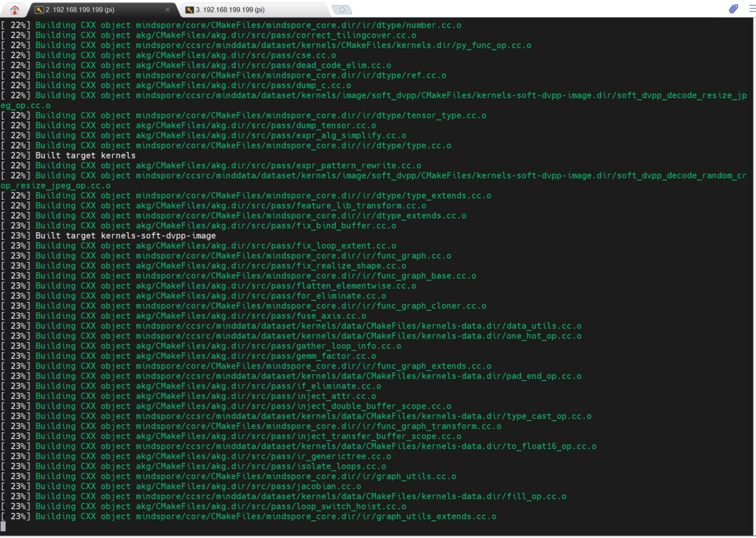Click the line ending in loop_switch_hoist.cc.o
756x538 pixels.
coord(203,506)
